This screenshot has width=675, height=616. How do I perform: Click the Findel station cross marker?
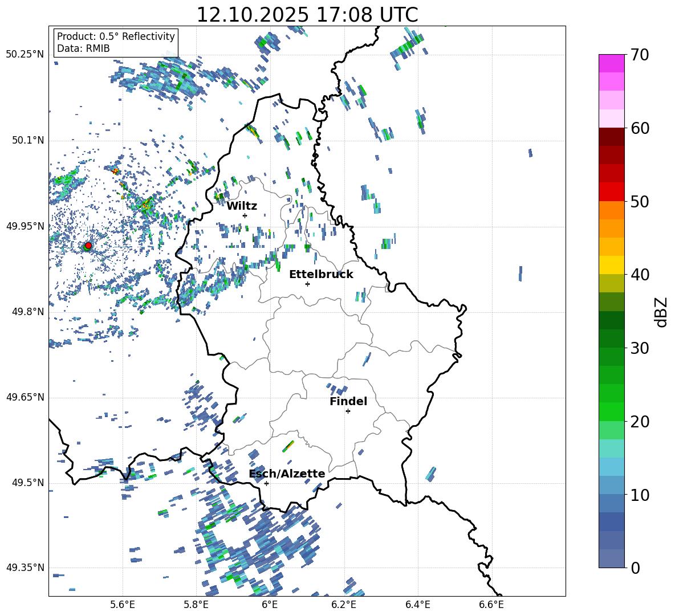pos(348,411)
